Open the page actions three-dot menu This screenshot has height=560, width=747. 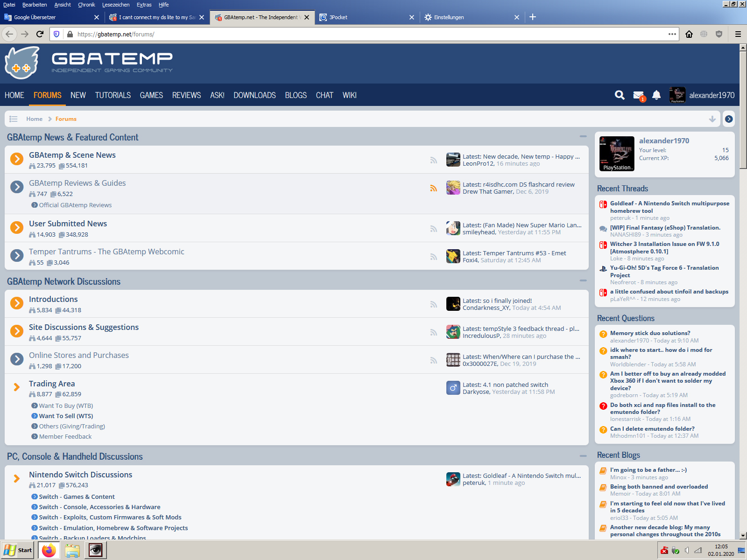(x=672, y=34)
